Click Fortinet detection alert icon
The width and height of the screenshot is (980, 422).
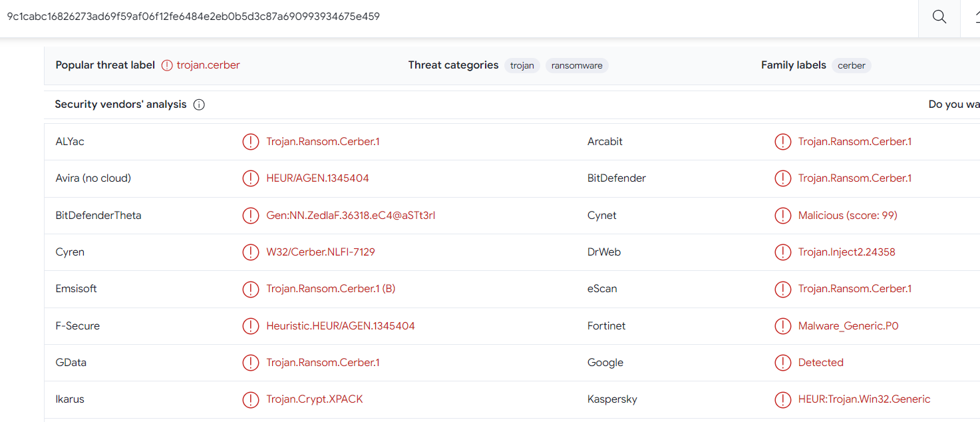[x=782, y=326]
